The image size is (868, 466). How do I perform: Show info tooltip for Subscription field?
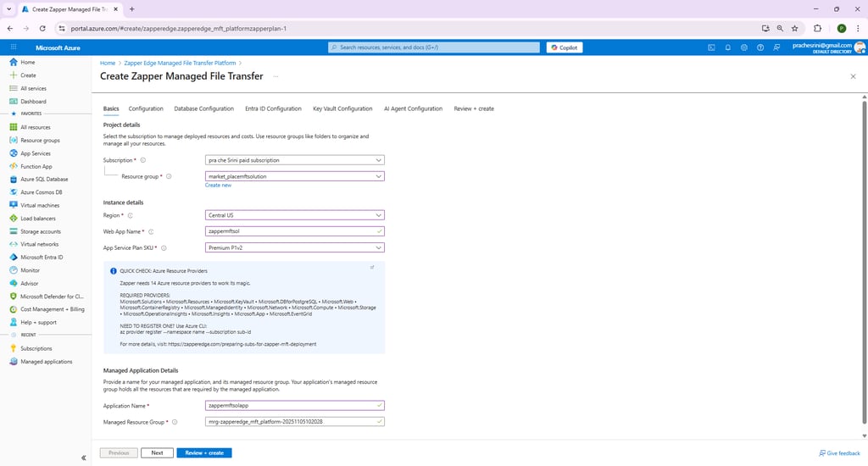(x=142, y=160)
